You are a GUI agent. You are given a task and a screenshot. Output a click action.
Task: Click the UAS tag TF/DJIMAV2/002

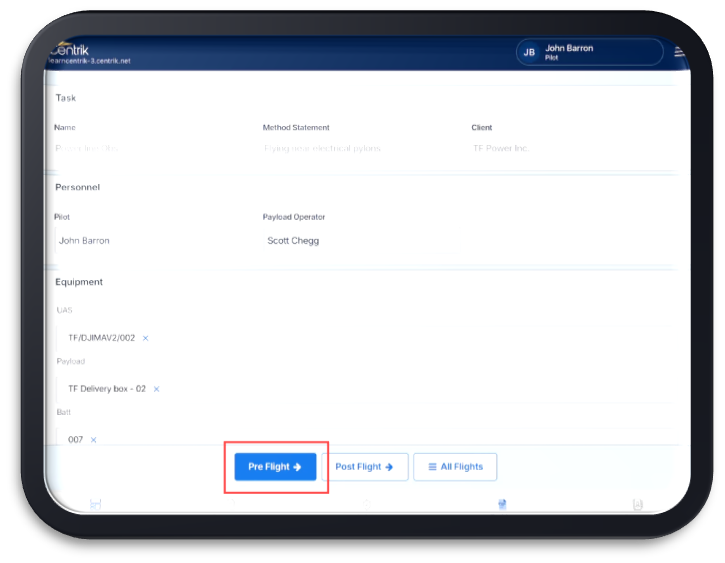[102, 338]
